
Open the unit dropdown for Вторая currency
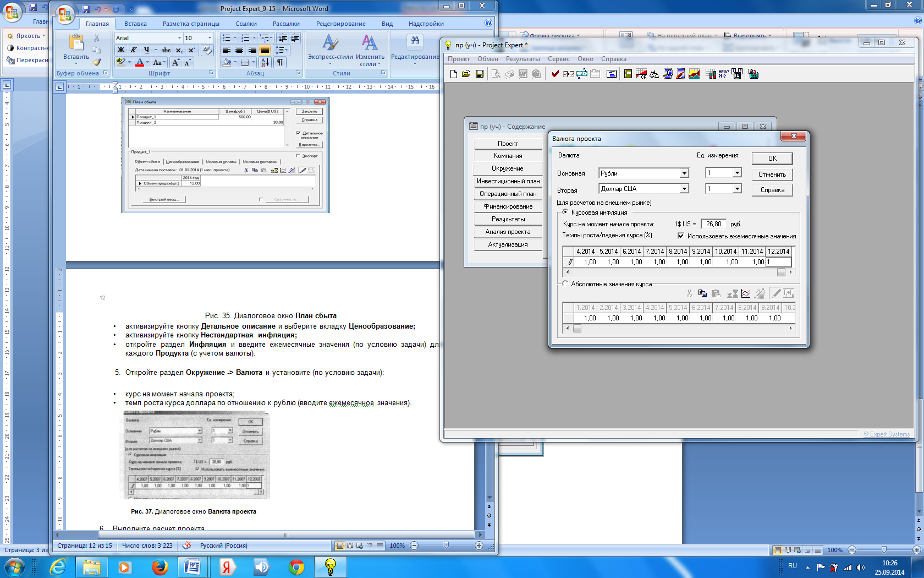737,189
